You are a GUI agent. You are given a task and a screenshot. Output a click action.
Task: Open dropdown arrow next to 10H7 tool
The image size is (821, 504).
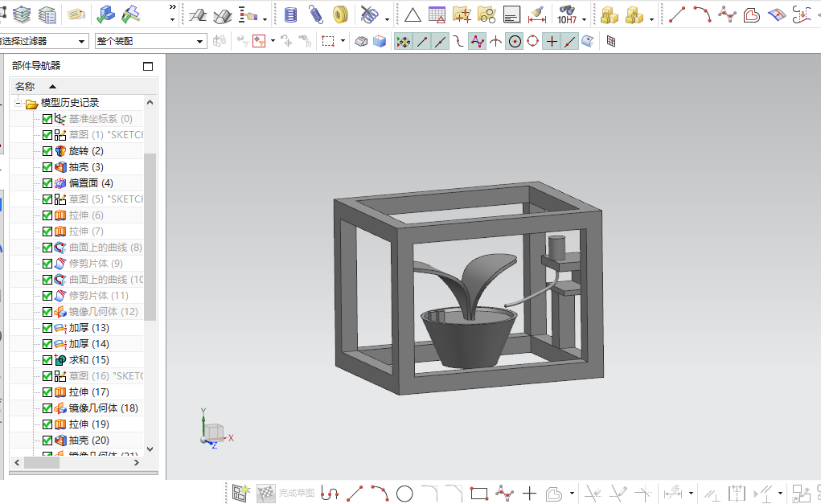(584, 20)
